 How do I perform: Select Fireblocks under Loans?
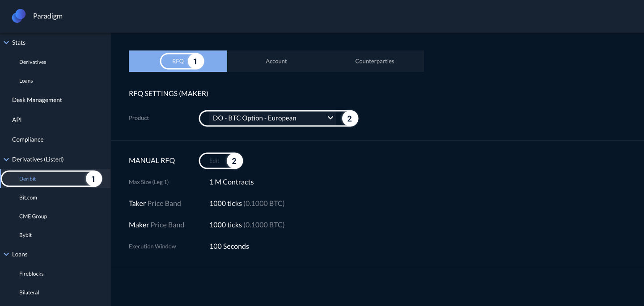point(31,273)
